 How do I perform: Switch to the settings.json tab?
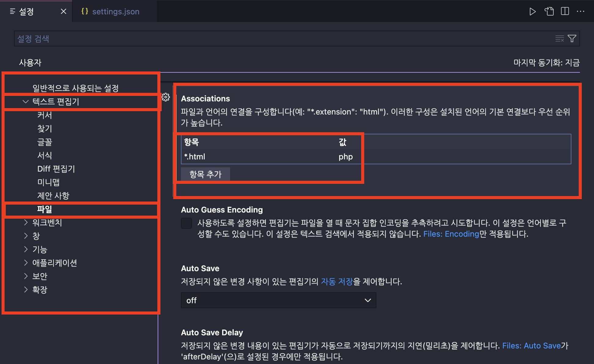115,12
